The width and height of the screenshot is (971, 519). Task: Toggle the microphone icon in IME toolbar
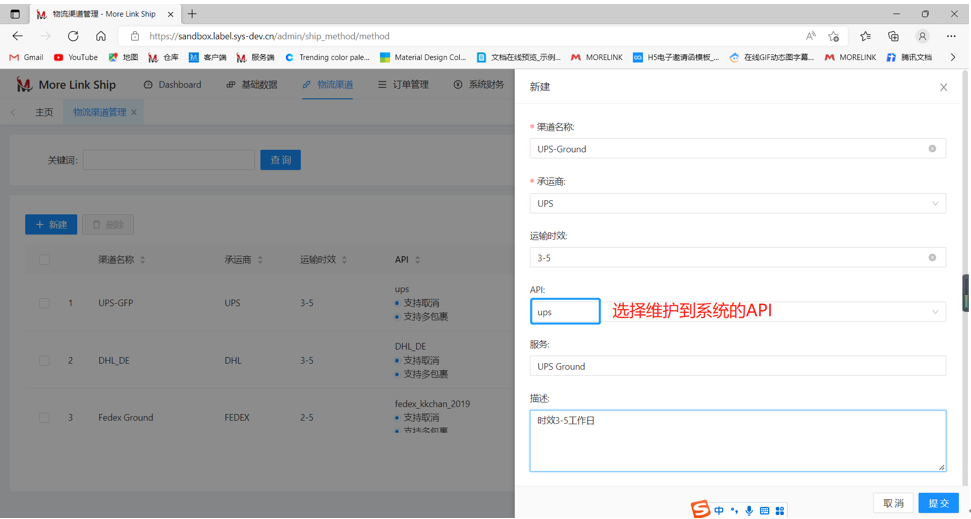749,511
